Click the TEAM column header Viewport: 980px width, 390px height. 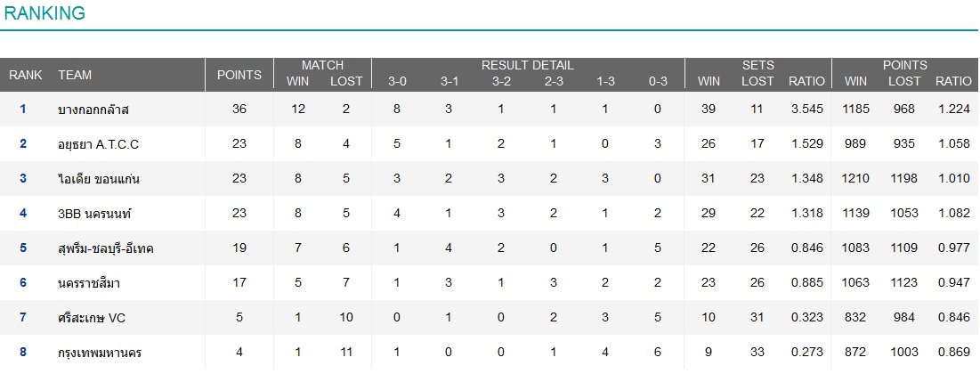pyautogui.click(x=75, y=75)
